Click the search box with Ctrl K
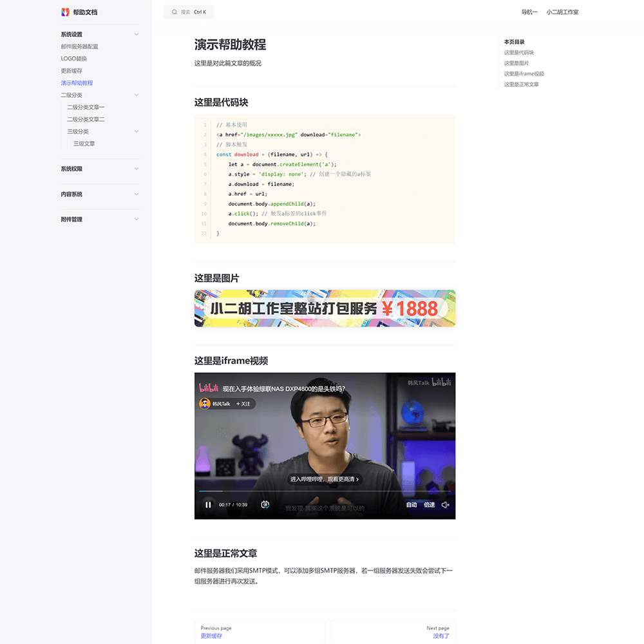Image resolution: width=644 pixels, height=644 pixels. point(189,12)
